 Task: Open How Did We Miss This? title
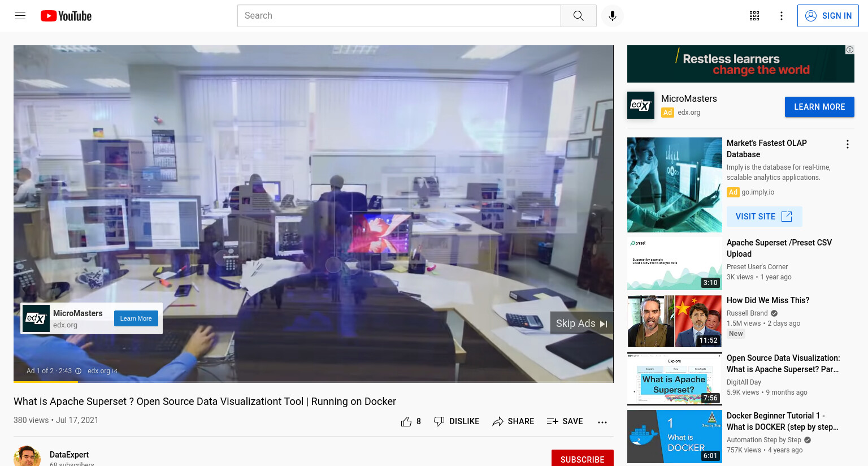[x=768, y=300]
